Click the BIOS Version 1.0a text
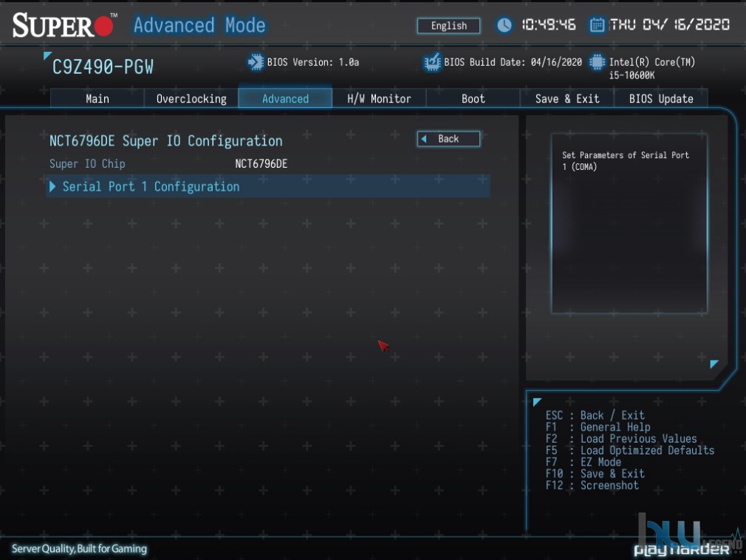Screen dimensions: 746x560 click(x=313, y=62)
